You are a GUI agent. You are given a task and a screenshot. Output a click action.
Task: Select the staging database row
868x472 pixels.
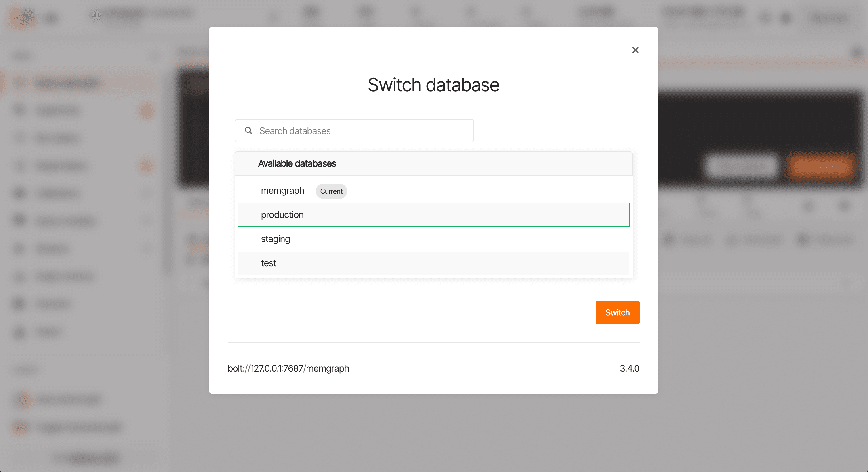[x=433, y=239]
